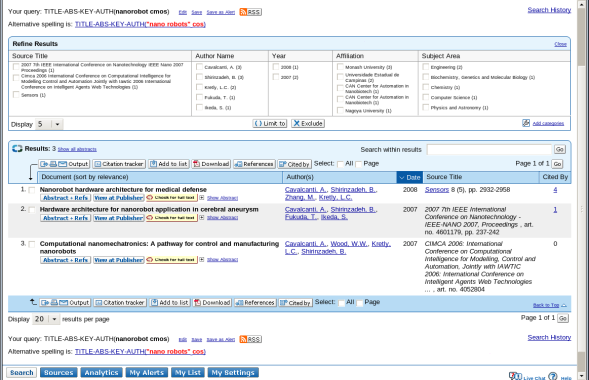Tick the Shirinzadeh, B. author checkbox
The height and width of the screenshot is (380, 589).
click(199, 77)
